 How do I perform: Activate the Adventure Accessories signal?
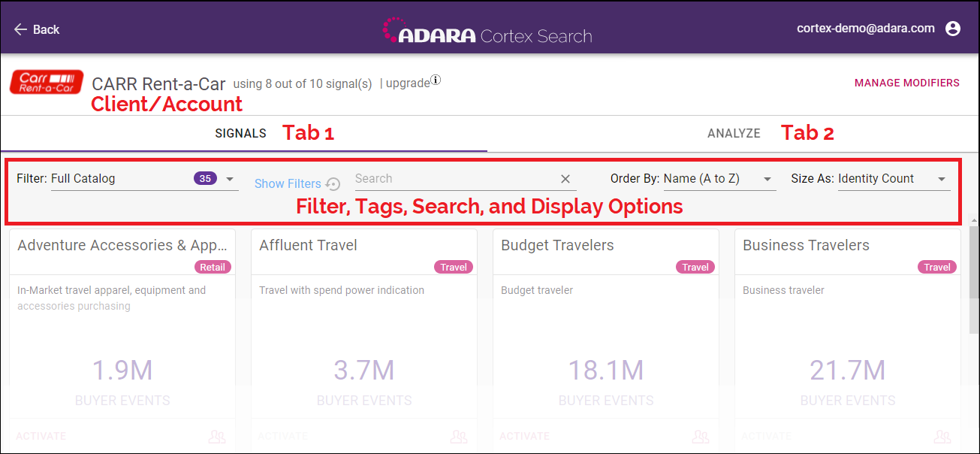41,436
